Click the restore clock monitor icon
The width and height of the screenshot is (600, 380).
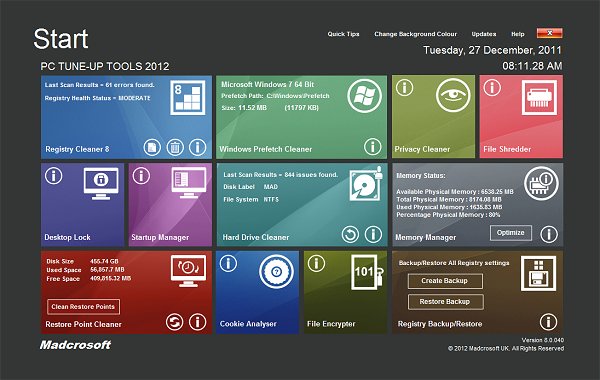(x=188, y=271)
